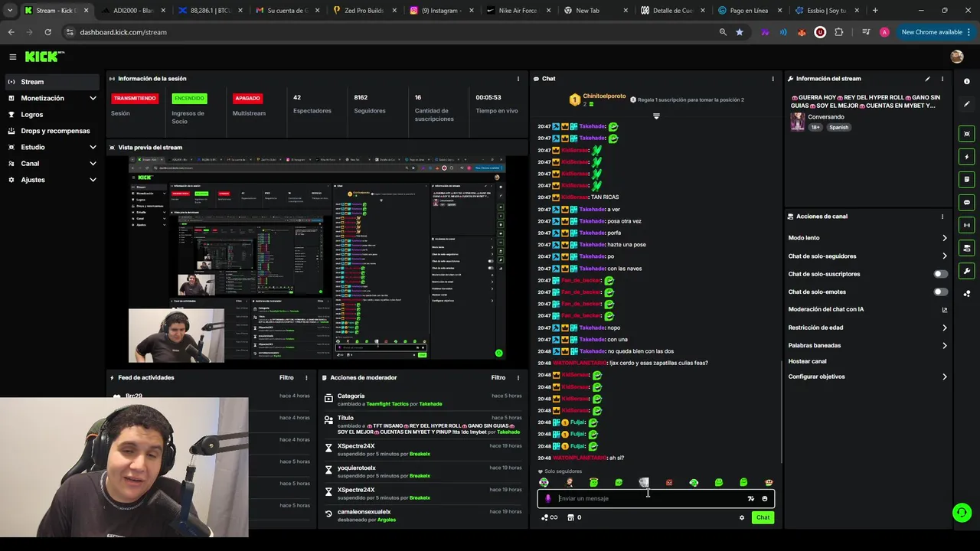Click the address bar URL
This screenshot has height=551, width=980.
(123, 32)
